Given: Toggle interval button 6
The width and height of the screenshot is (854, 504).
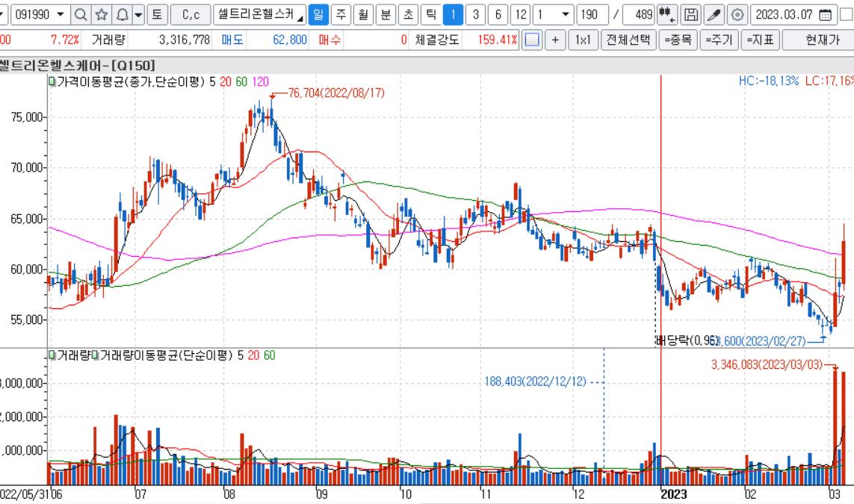Looking at the screenshot, I should click(498, 15).
